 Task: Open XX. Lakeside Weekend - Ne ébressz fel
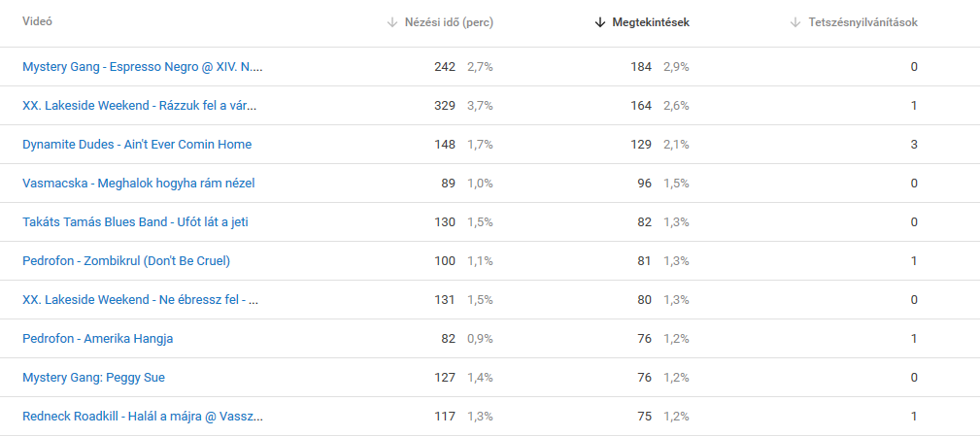[141, 299]
